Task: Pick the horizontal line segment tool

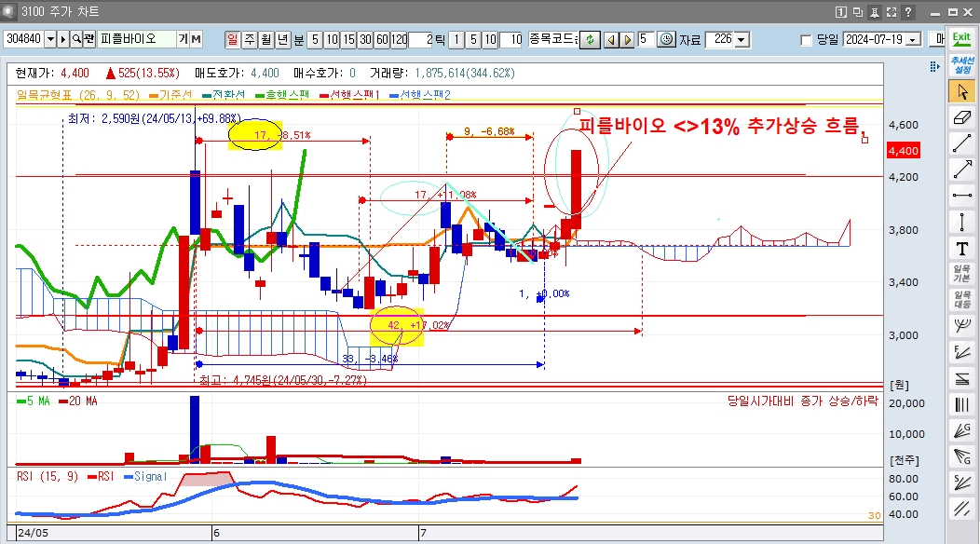Action: pos(960,196)
